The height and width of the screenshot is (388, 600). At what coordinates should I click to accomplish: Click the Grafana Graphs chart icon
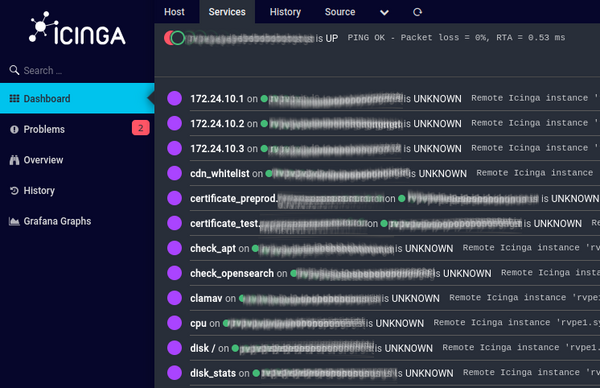(14, 221)
